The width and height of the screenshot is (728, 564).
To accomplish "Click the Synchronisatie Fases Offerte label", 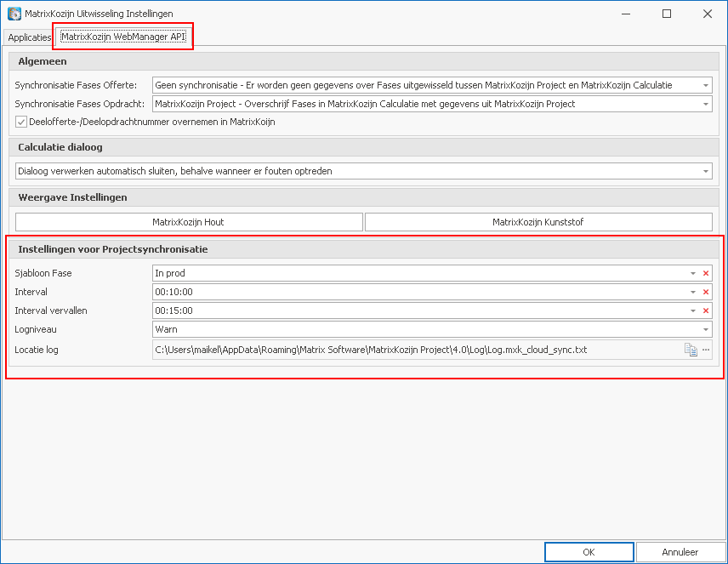I will pos(76,85).
